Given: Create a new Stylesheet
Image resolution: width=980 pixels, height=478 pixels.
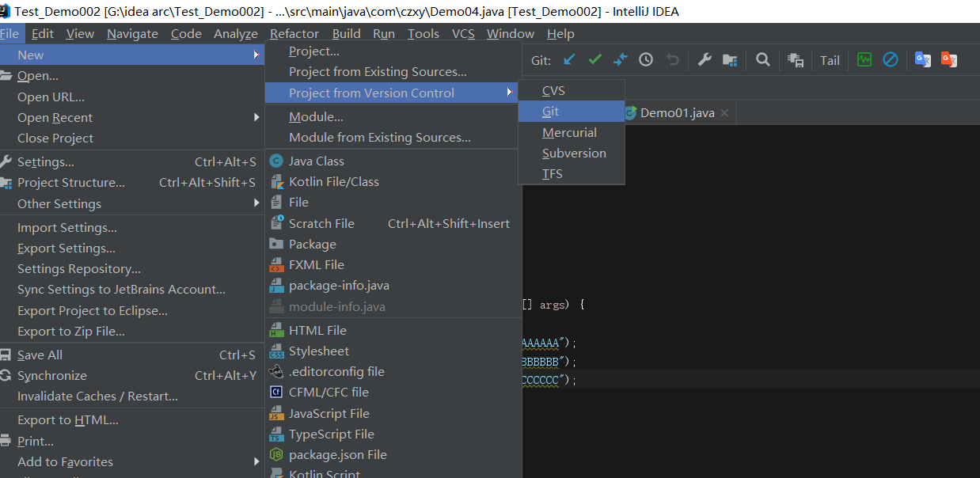Looking at the screenshot, I should point(392,351).
